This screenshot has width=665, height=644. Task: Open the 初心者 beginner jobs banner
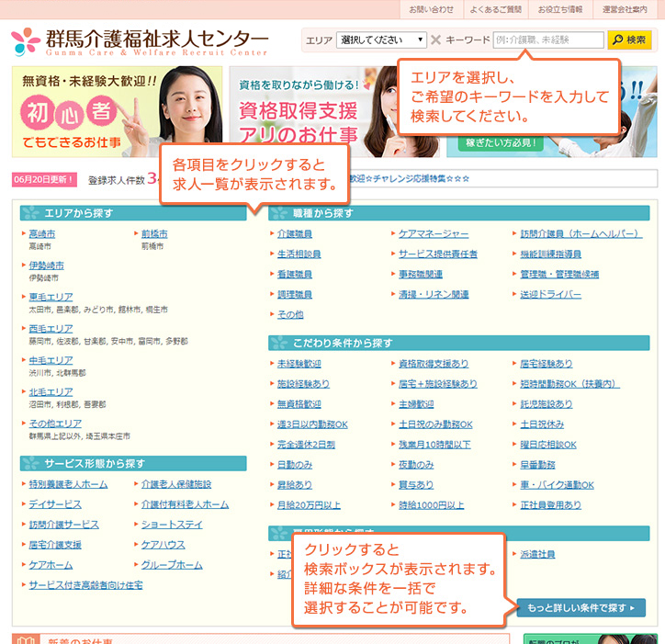118,111
